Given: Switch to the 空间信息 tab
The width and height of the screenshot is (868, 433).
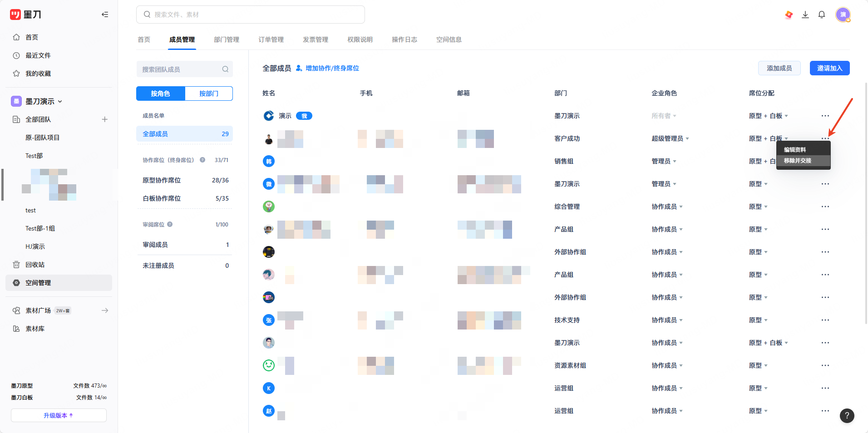Looking at the screenshot, I should (x=449, y=39).
